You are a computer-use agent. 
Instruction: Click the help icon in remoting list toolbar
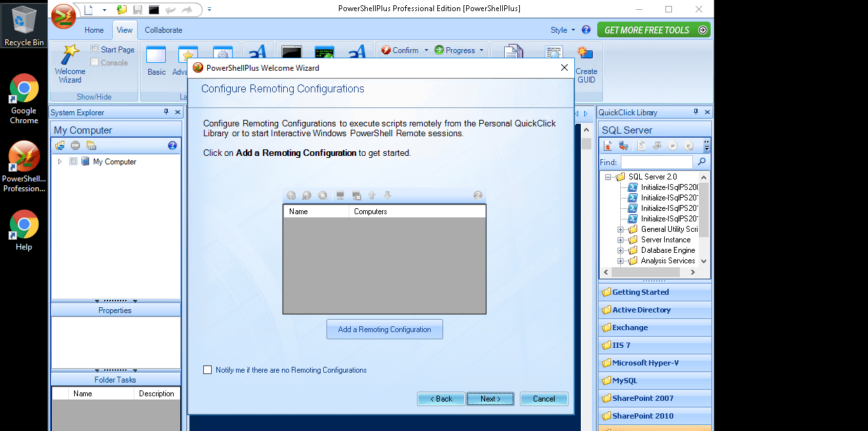coord(478,195)
